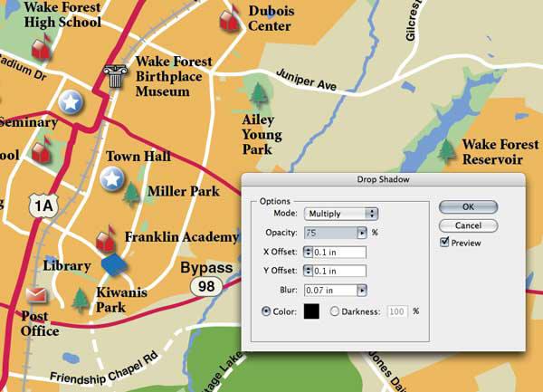The width and height of the screenshot is (543, 392).
Task: Select the Town Hall label
Action: (138, 157)
